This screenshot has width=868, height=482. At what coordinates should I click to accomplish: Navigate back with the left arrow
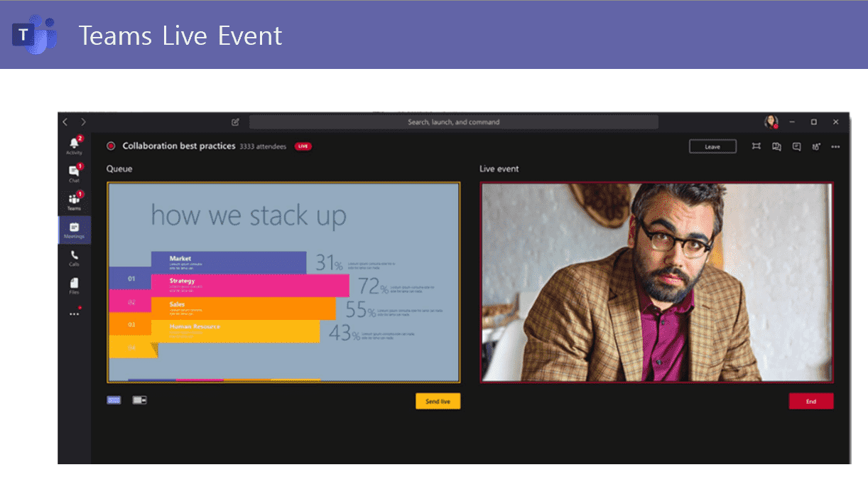[65, 122]
